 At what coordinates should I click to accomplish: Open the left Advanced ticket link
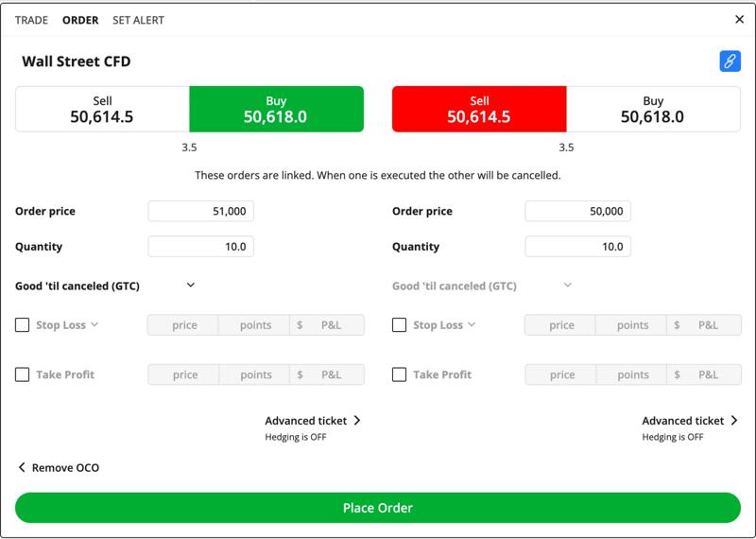click(x=313, y=421)
